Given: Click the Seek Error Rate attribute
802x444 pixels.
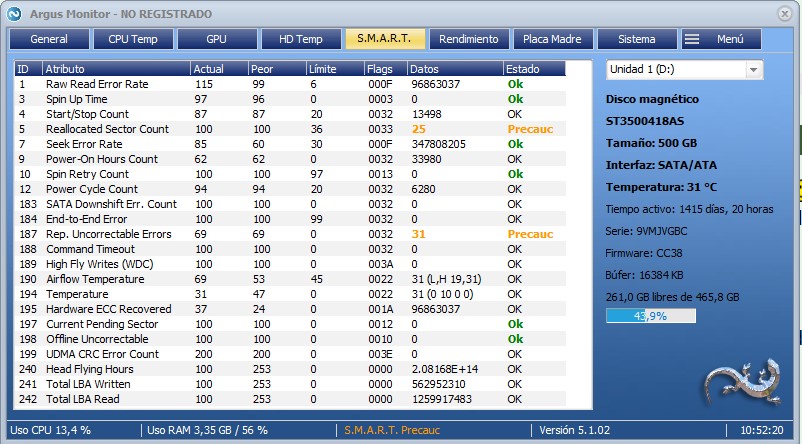Looking at the screenshot, I should [x=84, y=144].
